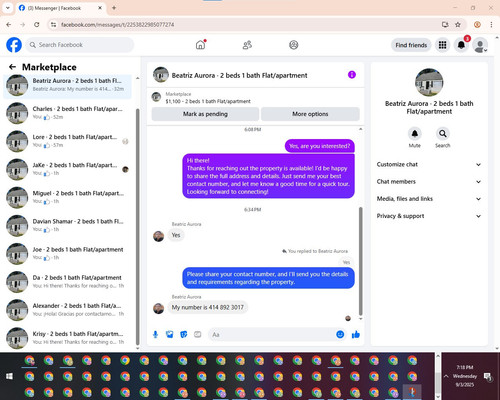Expand Customize chat section
The width and height of the screenshot is (500, 400).
coord(429,164)
